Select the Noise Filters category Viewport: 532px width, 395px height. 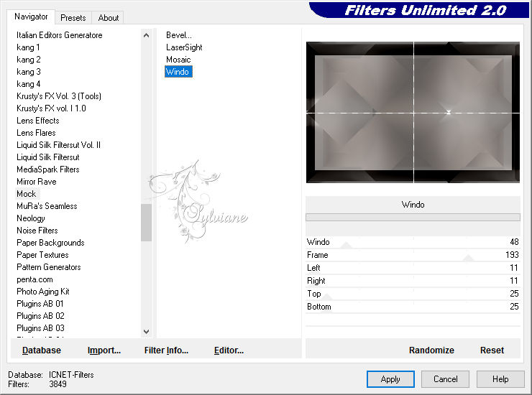click(37, 231)
